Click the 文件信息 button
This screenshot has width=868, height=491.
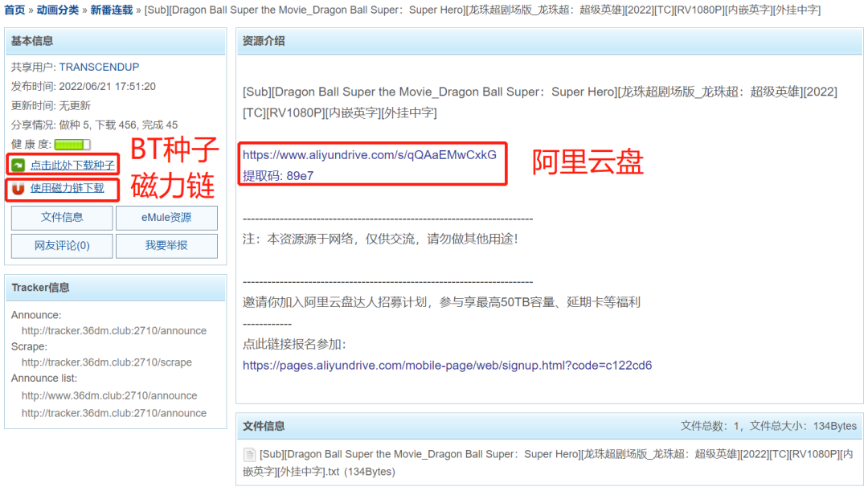point(62,218)
